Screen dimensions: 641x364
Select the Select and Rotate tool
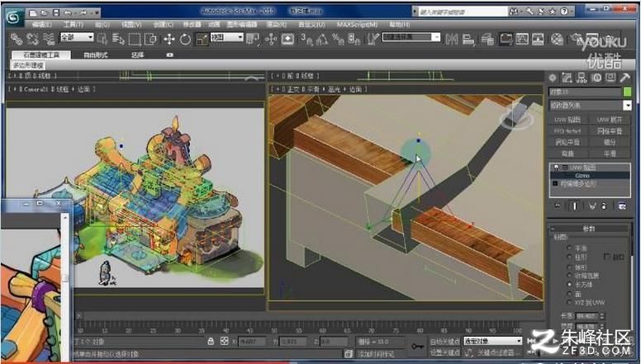pyautogui.click(x=185, y=40)
